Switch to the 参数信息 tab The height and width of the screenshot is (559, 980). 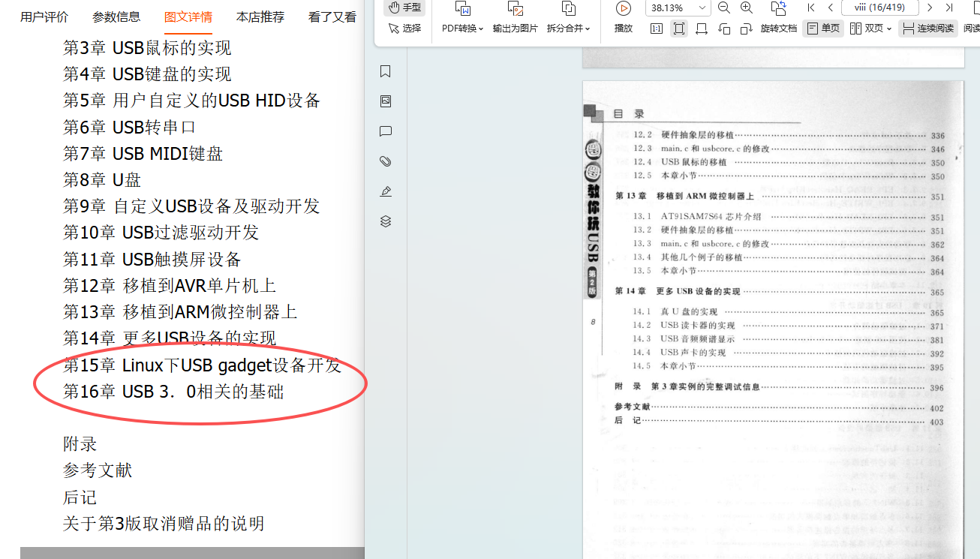(116, 17)
